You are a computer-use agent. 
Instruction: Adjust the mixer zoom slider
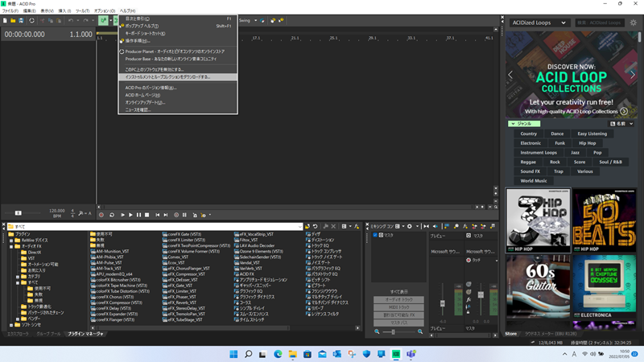[x=393, y=331]
